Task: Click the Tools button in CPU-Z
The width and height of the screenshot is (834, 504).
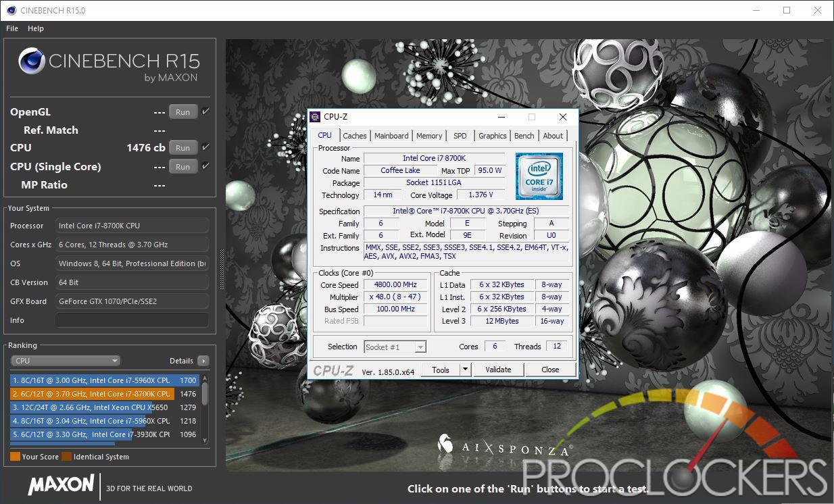Action: coord(441,370)
